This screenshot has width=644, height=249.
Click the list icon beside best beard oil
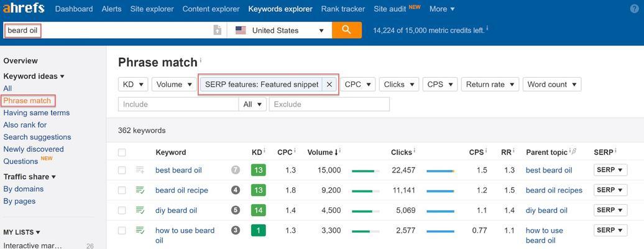(x=140, y=170)
